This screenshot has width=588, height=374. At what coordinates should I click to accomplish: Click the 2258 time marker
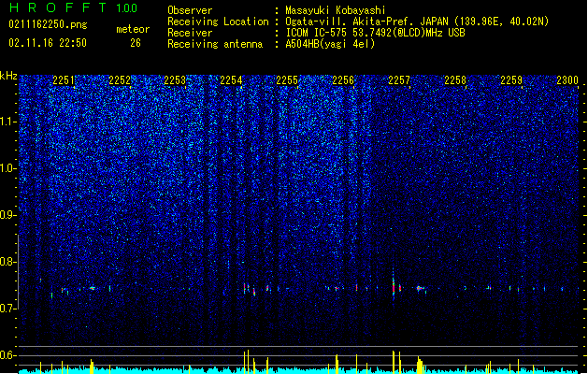coord(455,80)
